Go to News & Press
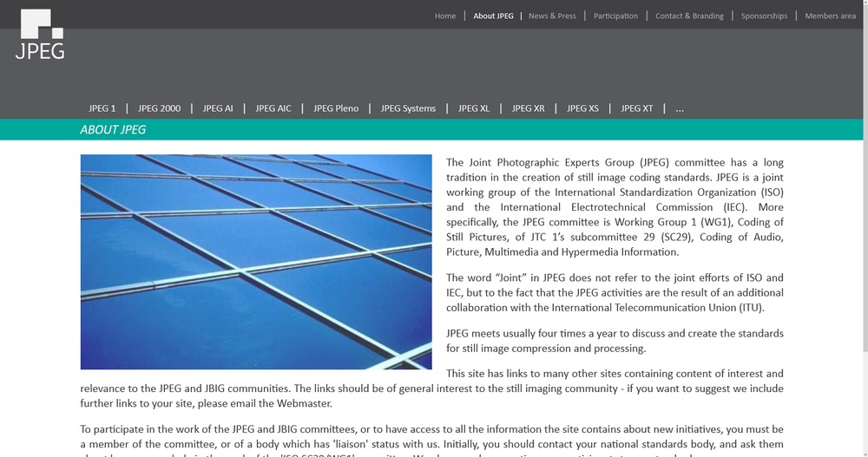868x457 pixels. coord(552,16)
